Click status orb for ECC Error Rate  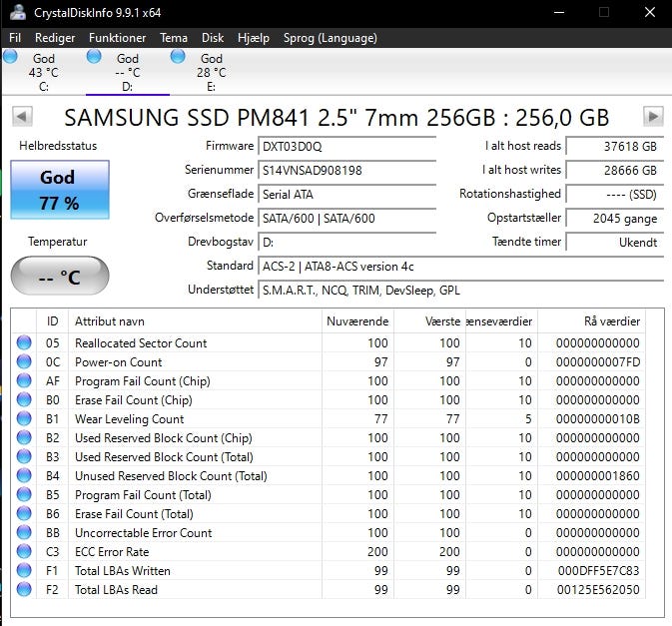click(24, 551)
